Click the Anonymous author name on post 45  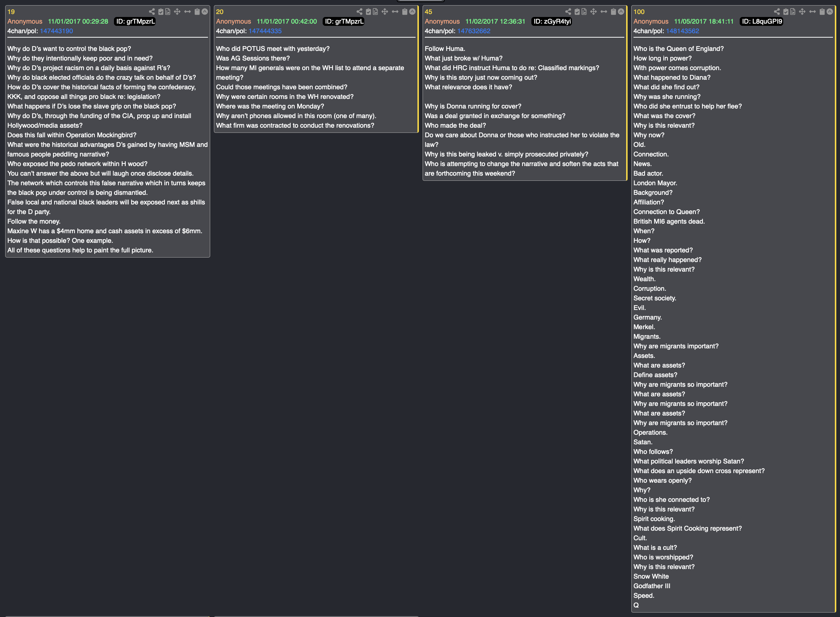(442, 21)
